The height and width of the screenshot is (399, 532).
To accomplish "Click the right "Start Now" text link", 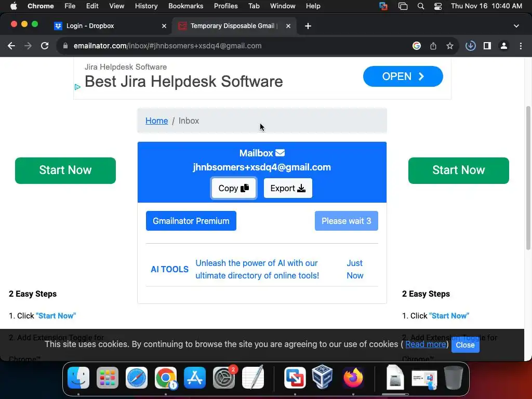I will coord(449,316).
